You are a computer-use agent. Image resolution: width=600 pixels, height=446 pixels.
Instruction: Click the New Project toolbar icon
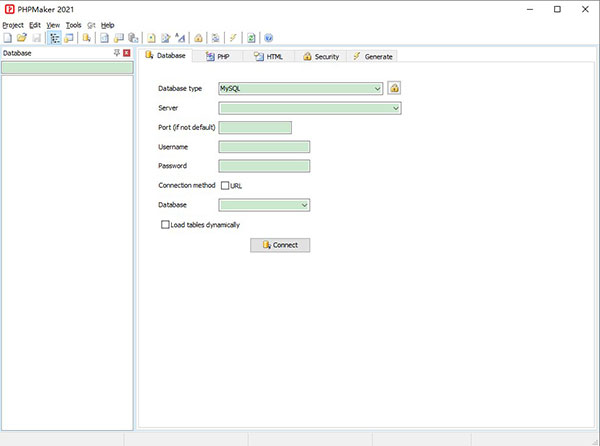tap(8, 37)
